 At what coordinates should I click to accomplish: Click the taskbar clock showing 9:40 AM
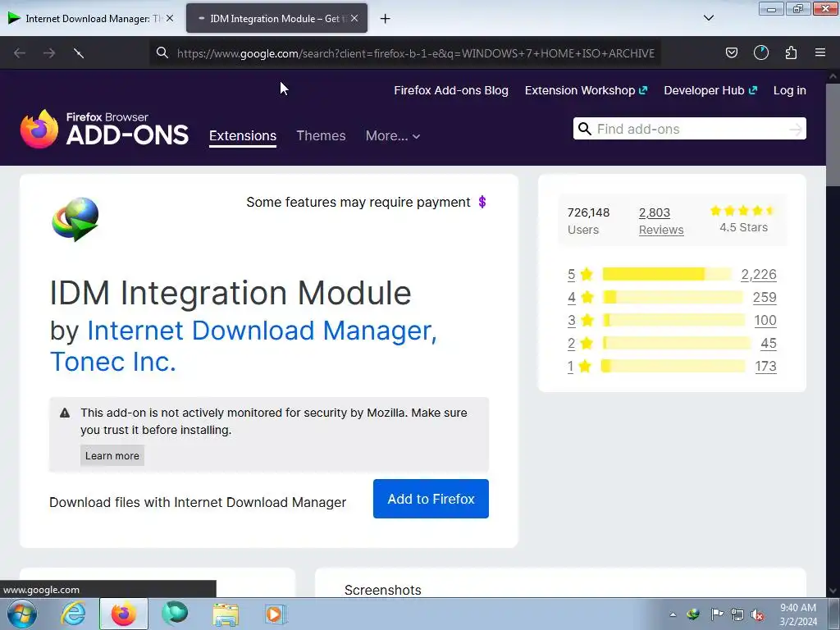pyautogui.click(x=798, y=614)
